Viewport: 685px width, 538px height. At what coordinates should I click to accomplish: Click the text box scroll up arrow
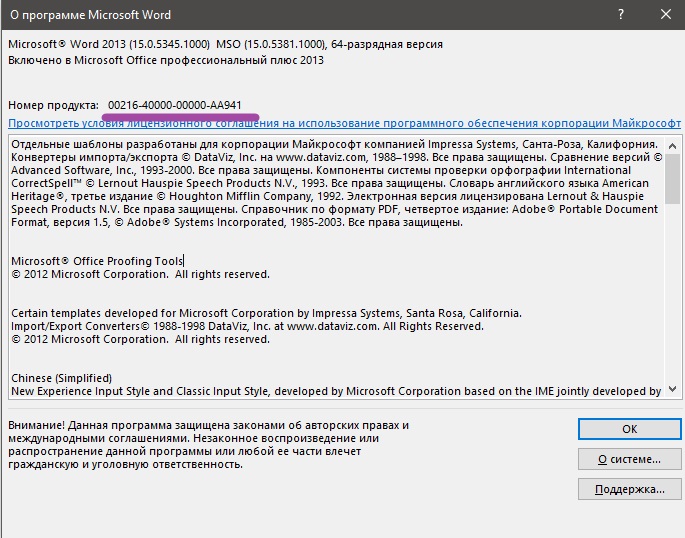point(672,146)
